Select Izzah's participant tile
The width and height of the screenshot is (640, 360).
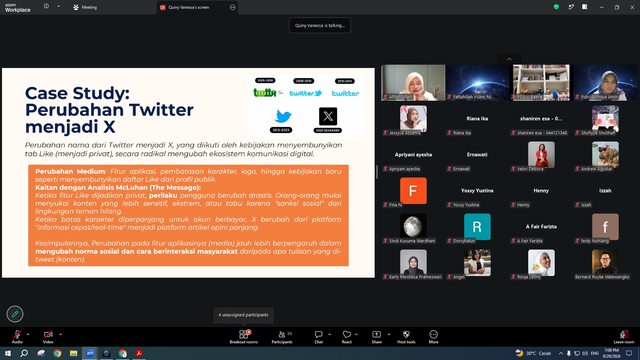pos(605,191)
